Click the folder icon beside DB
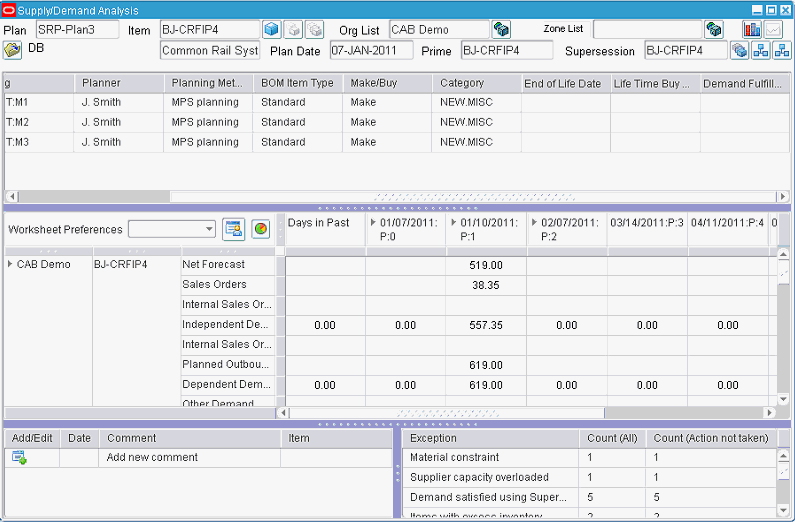795x522 pixels. coord(12,50)
